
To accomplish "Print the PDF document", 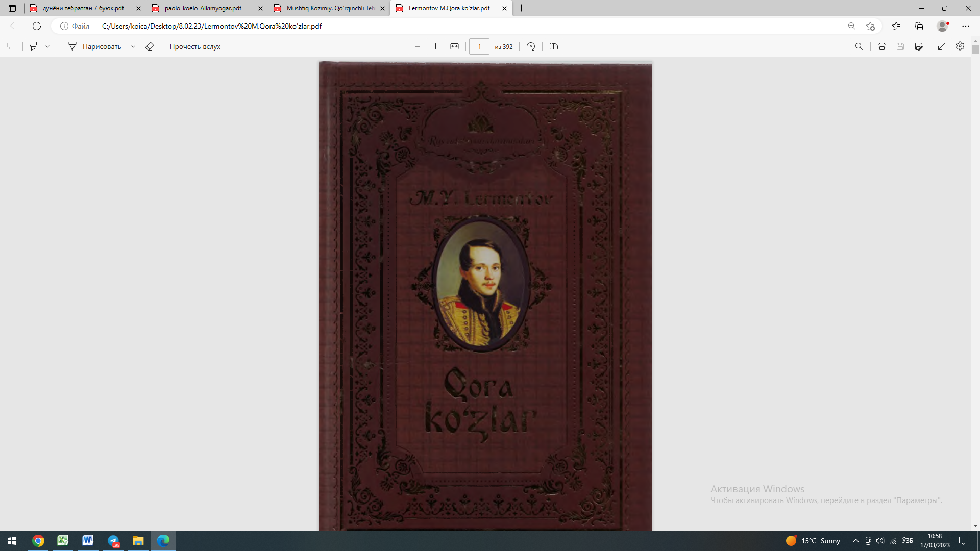I will pos(882,46).
